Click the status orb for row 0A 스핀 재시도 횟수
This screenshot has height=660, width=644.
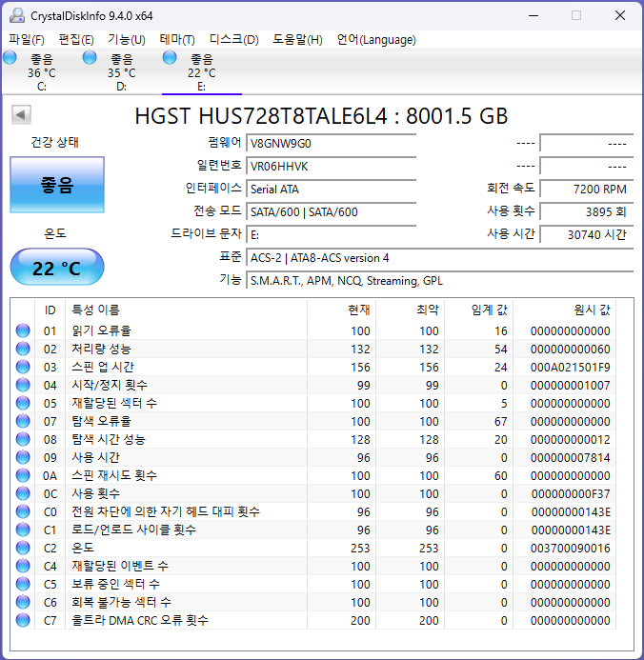[x=23, y=475]
